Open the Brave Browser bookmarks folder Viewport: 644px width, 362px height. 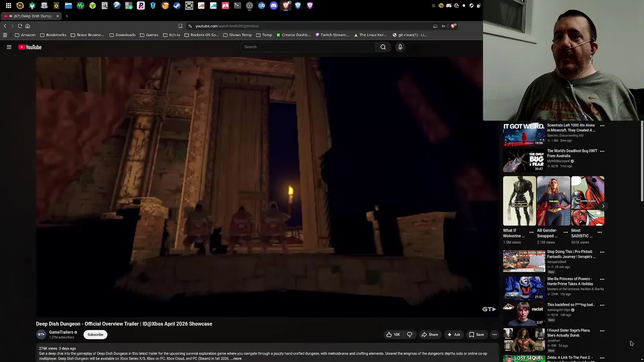tap(87, 35)
